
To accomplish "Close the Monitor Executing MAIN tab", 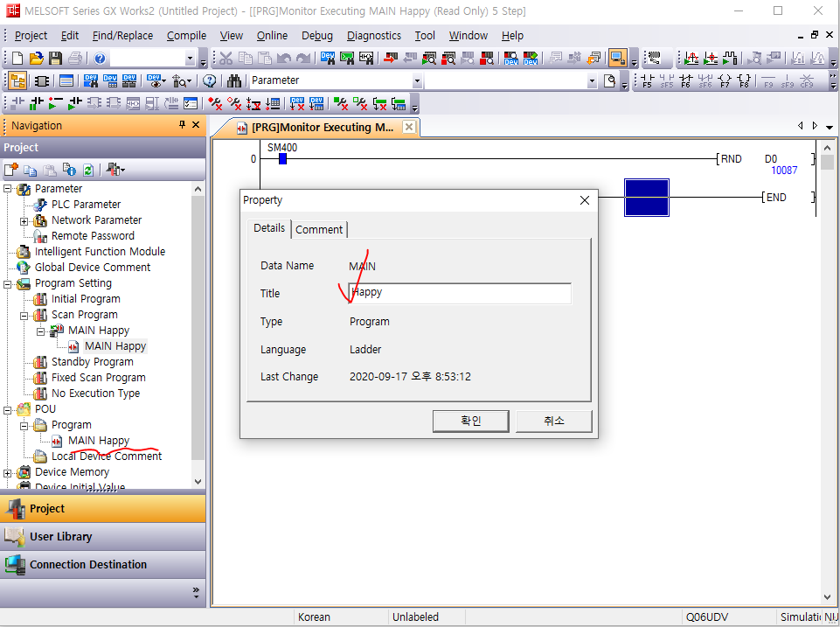I will (x=409, y=127).
